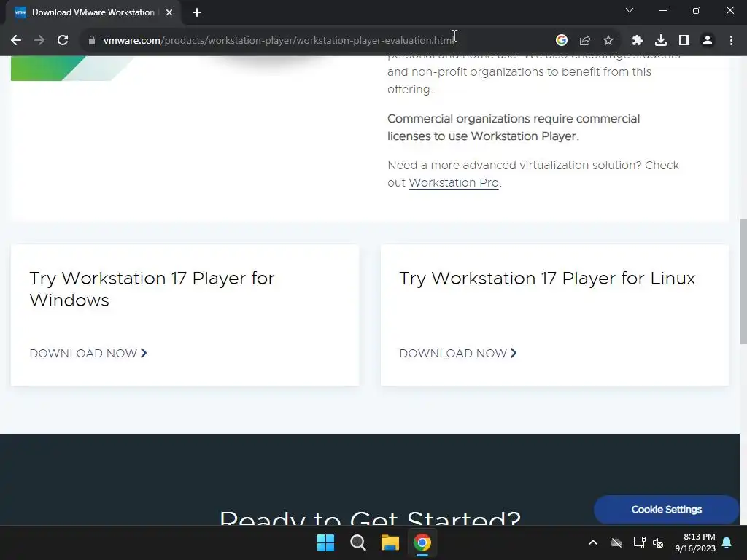Click Try Workstation 17 Player for Linux heading

coord(547,278)
